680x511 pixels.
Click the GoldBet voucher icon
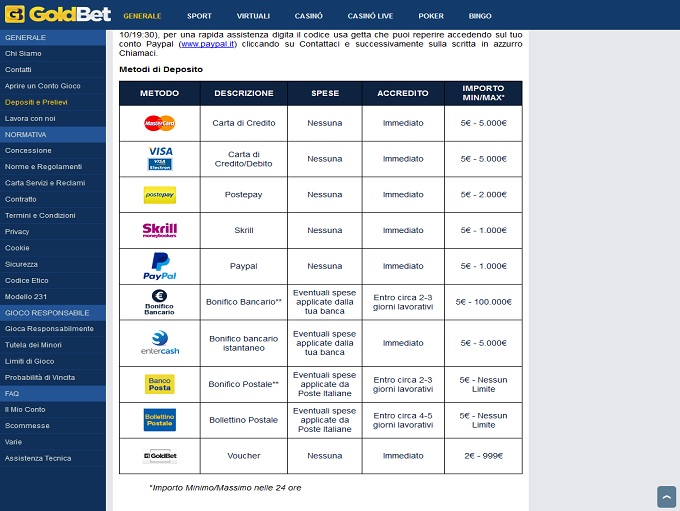click(159, 456)
